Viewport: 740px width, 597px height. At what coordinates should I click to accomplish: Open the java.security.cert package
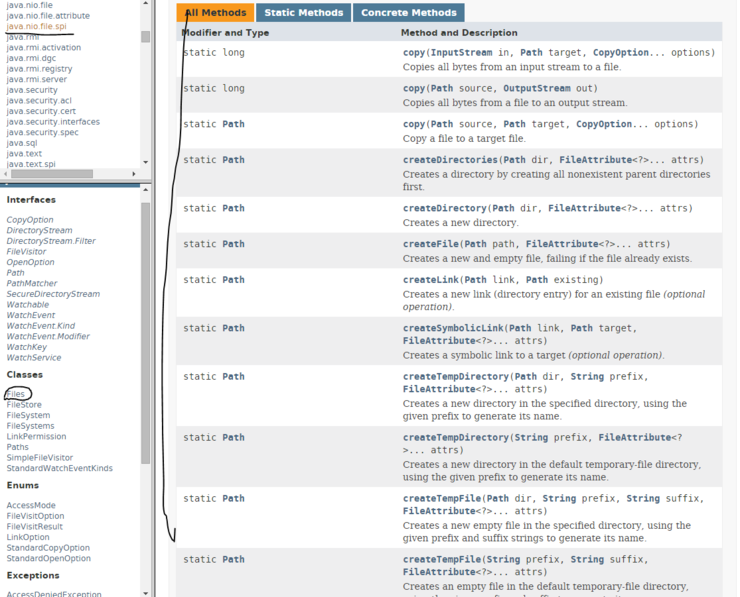pos(40,111)
